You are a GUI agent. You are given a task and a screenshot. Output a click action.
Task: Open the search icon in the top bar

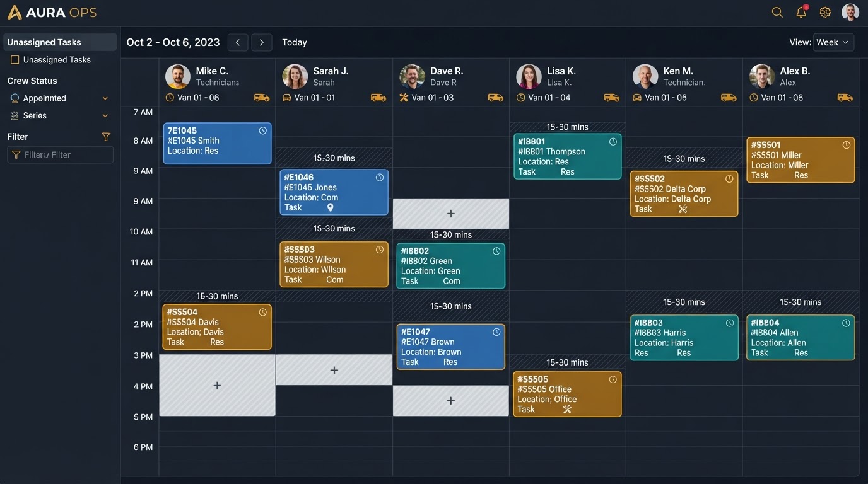click(x=777, y=12)
